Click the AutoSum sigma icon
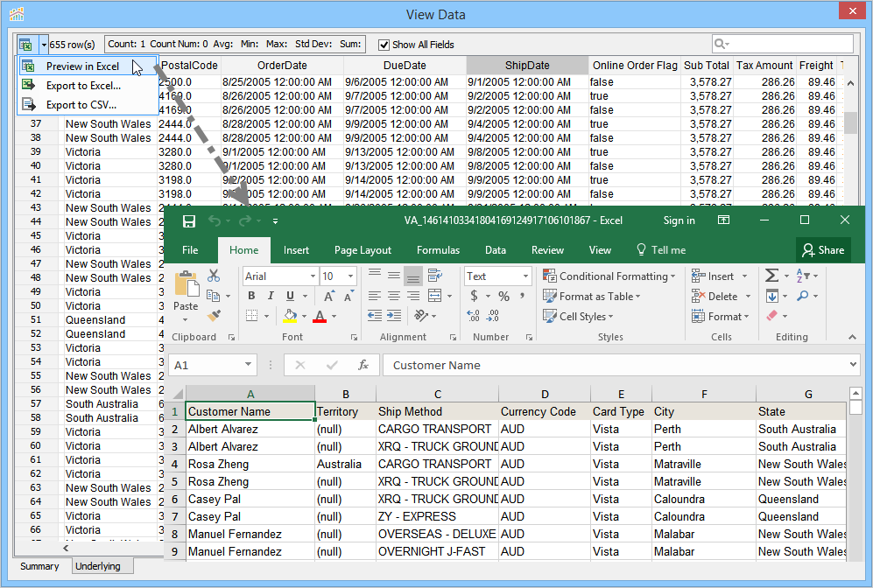 [x=771, y=276]
